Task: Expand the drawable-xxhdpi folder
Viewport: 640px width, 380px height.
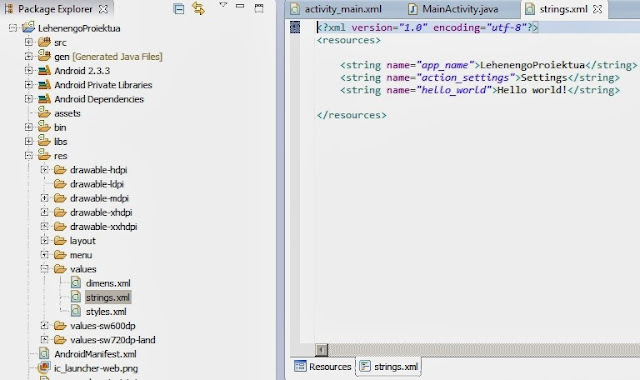Action: click(x=44, y=226)
